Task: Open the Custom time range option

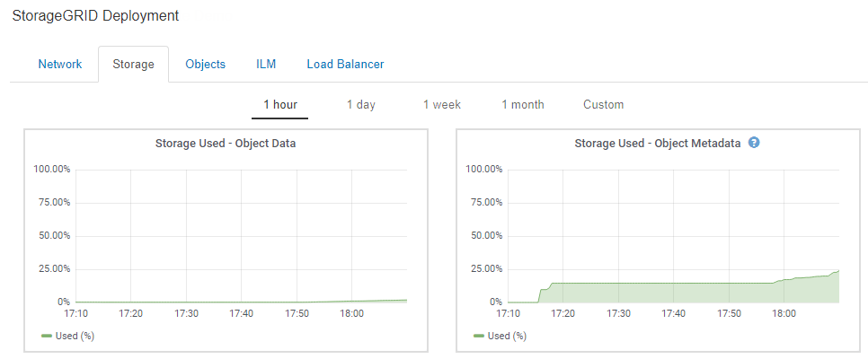Action: coord(603,105)
